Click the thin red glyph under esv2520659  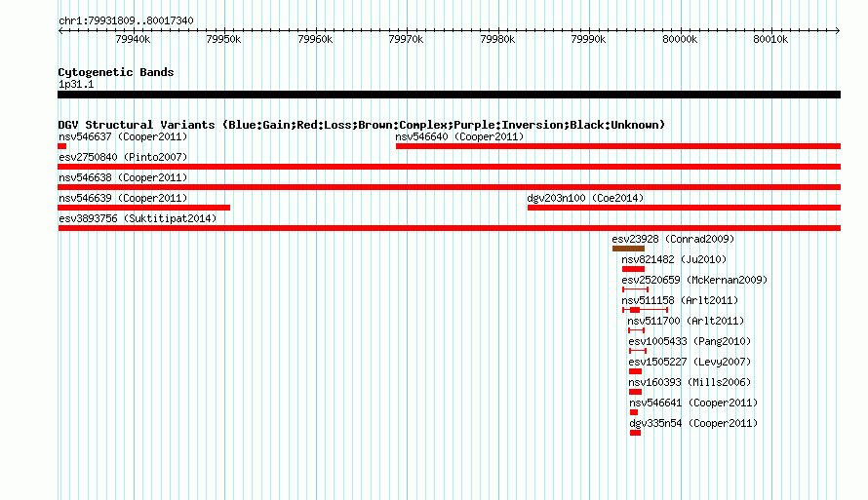click(x=635, y=289)
